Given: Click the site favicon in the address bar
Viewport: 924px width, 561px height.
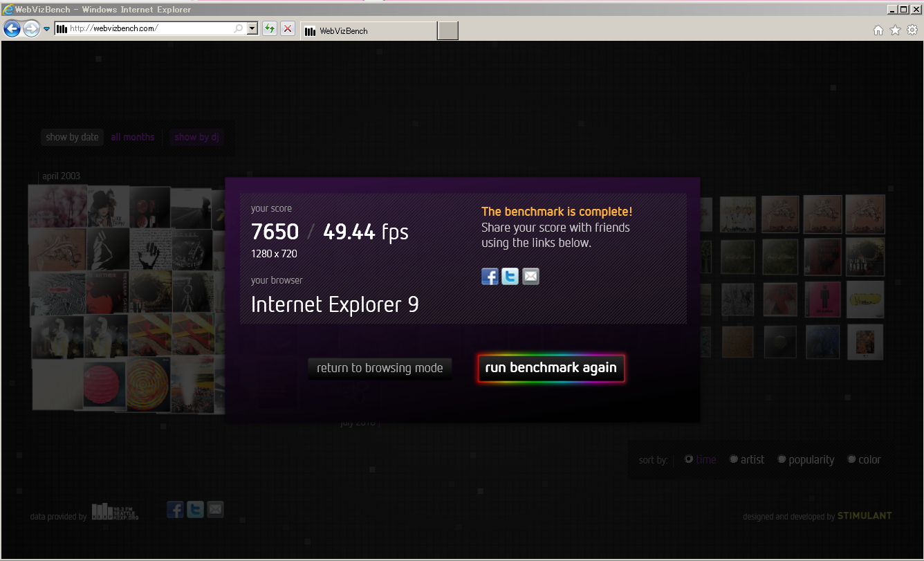Looking at the screenshot, I should (62, 28).
